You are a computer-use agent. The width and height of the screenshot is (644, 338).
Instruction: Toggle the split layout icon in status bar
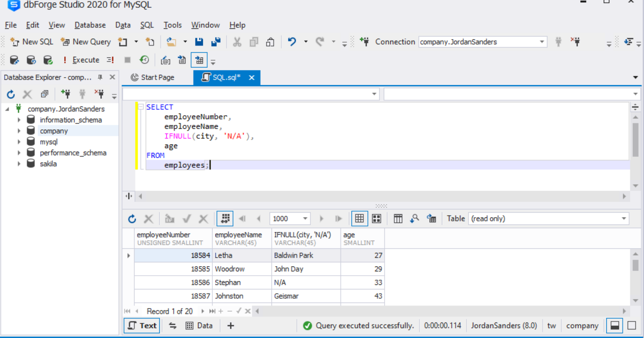(615, 326)
